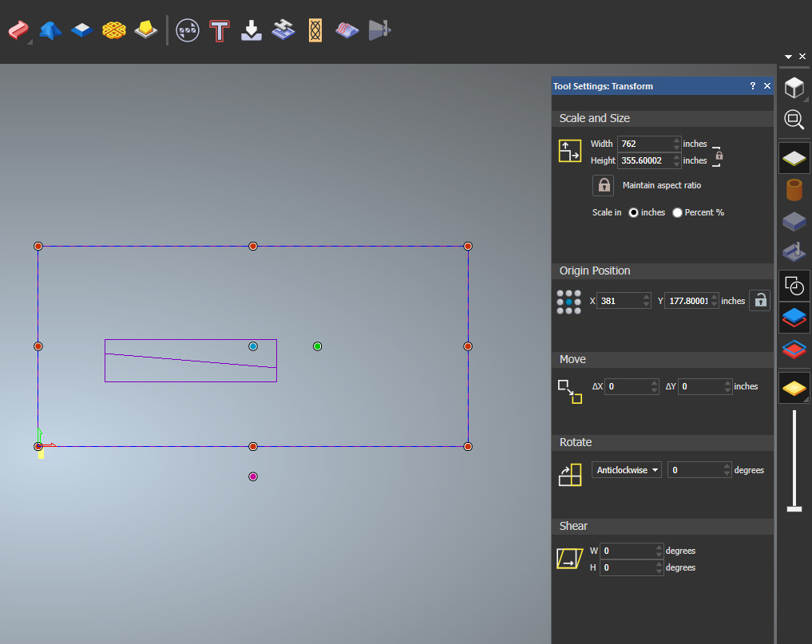Close the Tool Settings Transform panel
The height and width of the screenshot is (644, 812).
point(766,85)
